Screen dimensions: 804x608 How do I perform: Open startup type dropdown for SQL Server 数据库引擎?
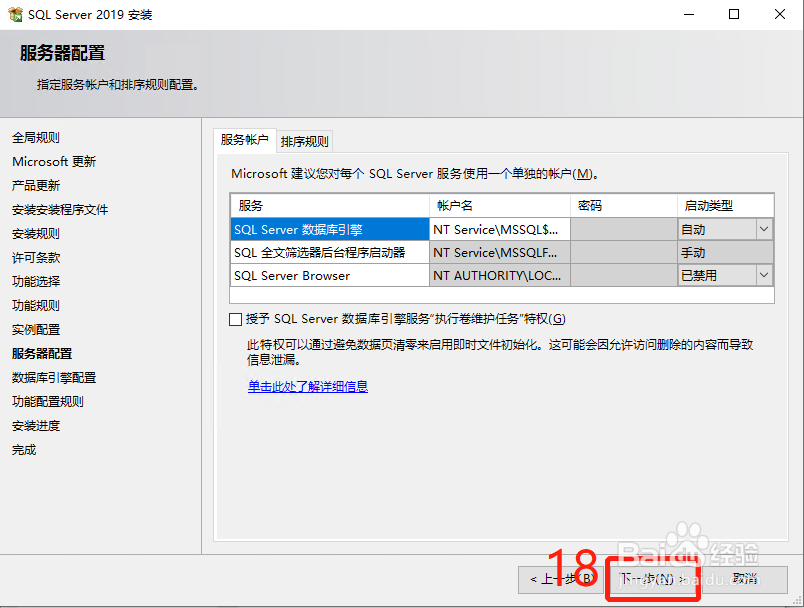pyautogui.click(x=763, y=229)
